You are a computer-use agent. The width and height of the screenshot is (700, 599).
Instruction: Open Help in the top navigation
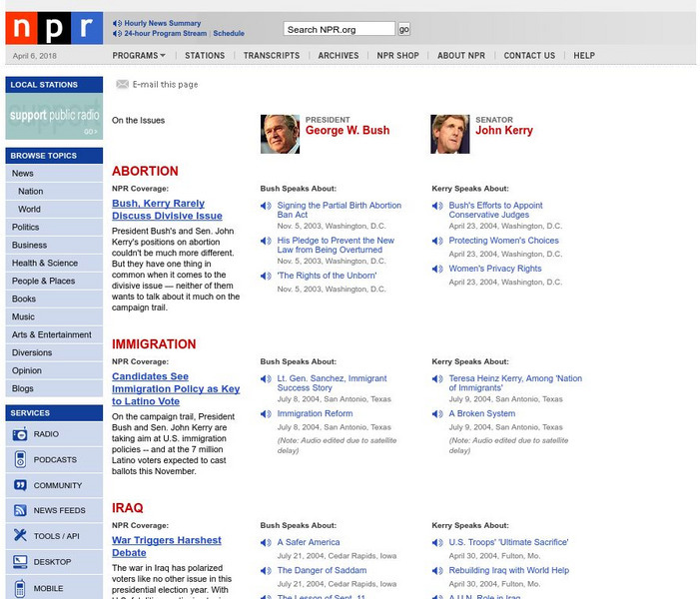pos(584,55)
